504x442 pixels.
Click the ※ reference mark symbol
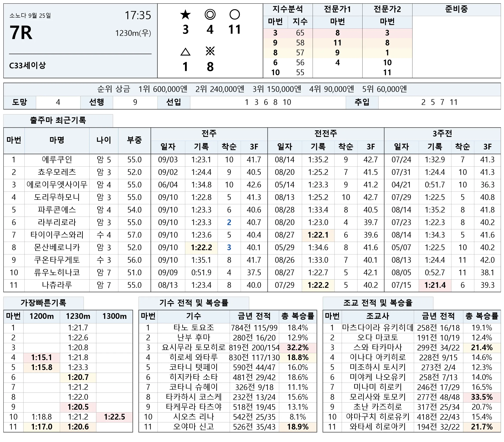tap(210, 51)
